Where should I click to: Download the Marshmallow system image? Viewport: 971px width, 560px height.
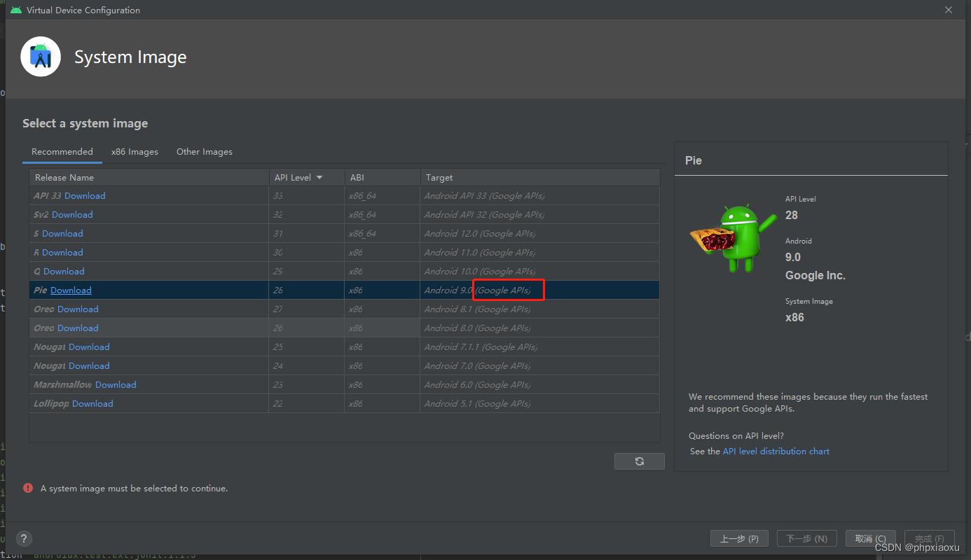click(x=116, y=385)
